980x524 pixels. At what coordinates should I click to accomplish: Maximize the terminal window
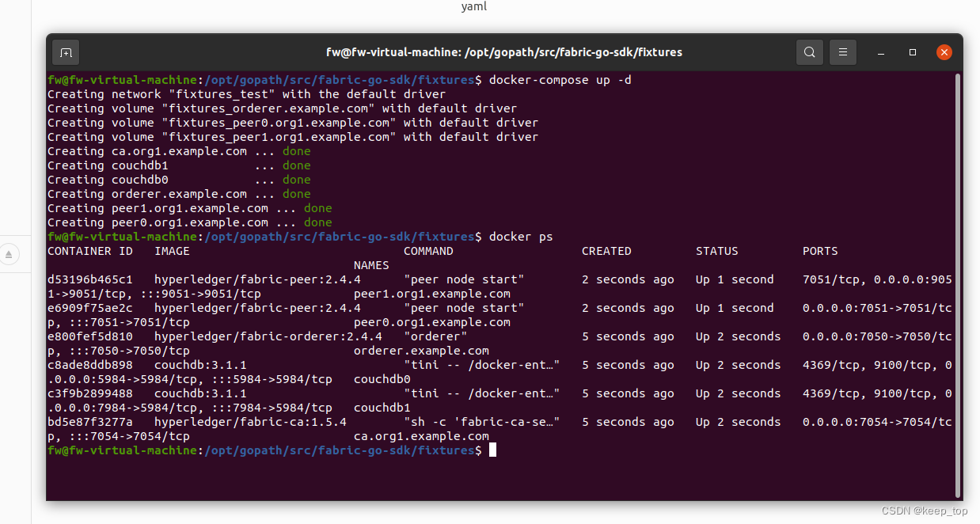click(912, 52)
